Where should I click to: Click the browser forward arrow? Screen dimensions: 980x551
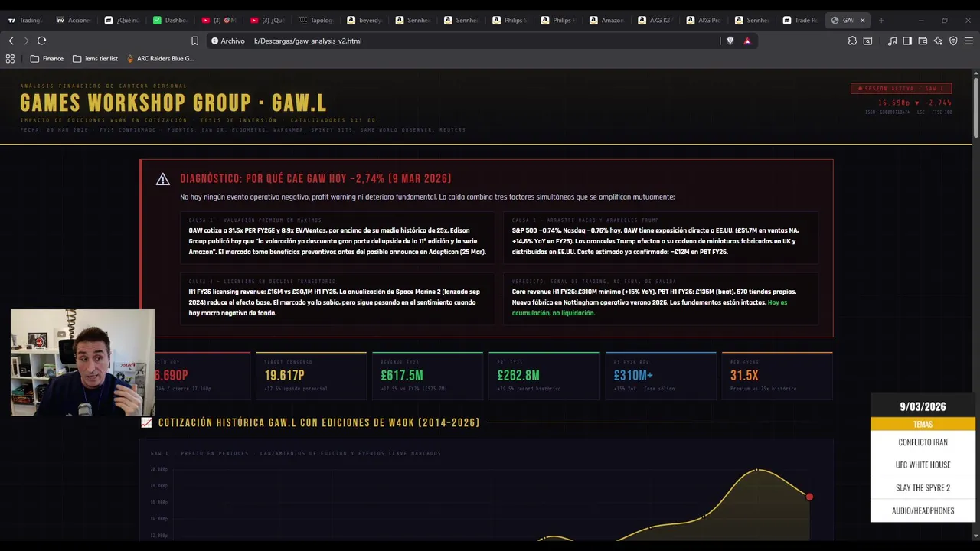pyautogui.click(x=26, y=41)
